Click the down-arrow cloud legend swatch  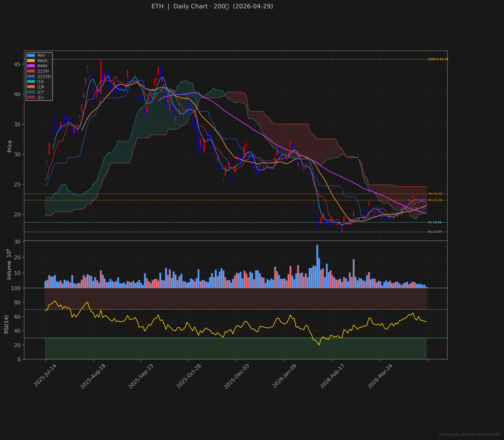pyautogui.click(x=31, y=97)
